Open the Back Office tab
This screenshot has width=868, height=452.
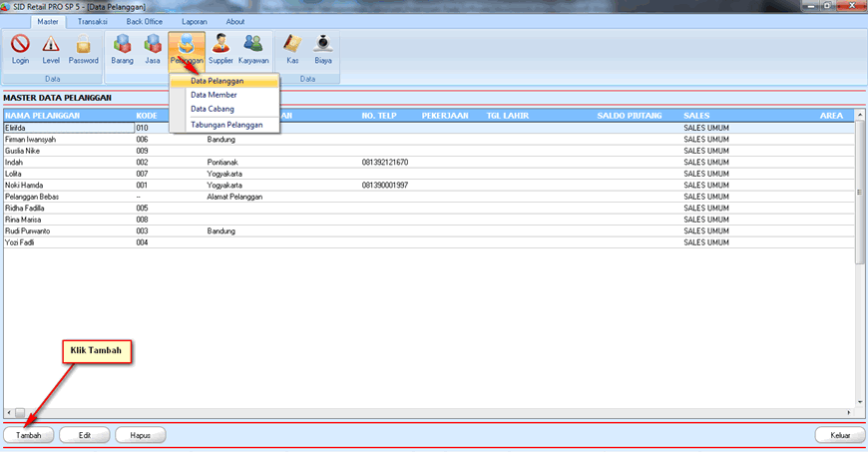point(145,21)
